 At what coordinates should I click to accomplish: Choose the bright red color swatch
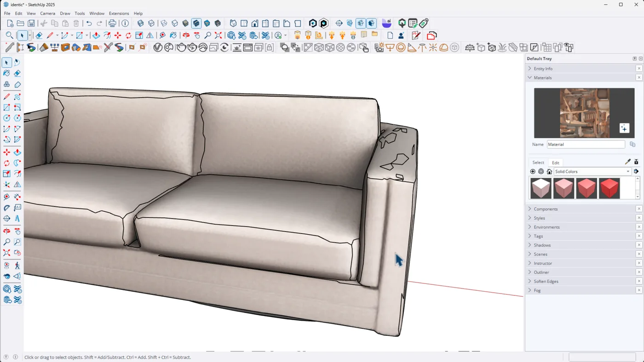[x=609, y=188]
